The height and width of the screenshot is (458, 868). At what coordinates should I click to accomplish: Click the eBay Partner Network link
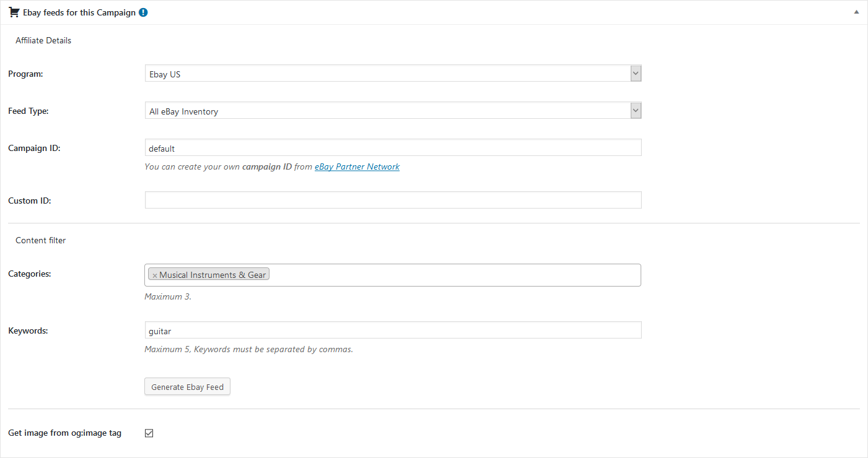pyautogui.click(x=357, y=166)
